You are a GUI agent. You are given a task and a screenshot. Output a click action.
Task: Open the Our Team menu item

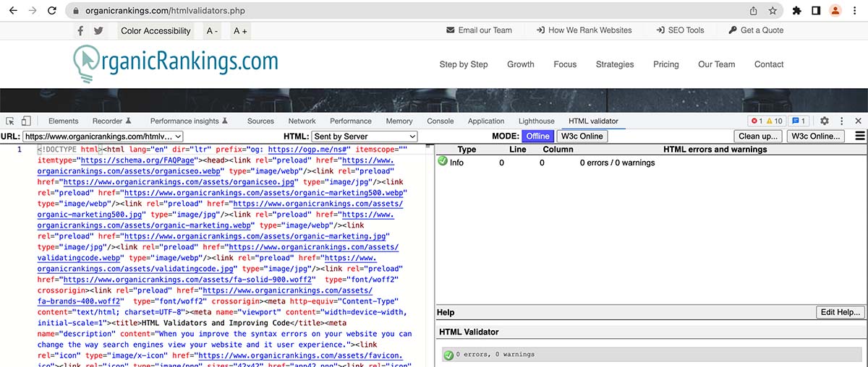(716, 64)
